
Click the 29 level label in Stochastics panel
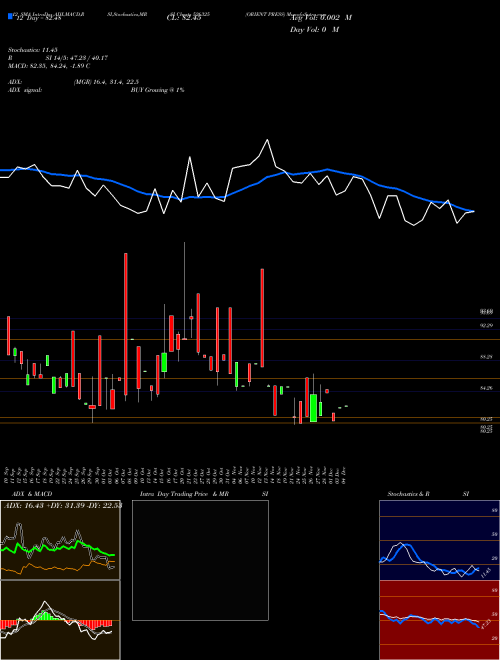pyautogui.click(x=495, y=558)
